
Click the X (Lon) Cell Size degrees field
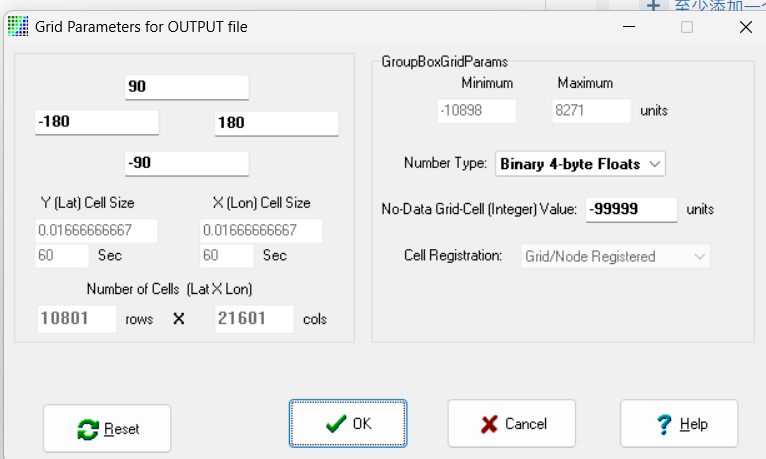tap(261, 230)
